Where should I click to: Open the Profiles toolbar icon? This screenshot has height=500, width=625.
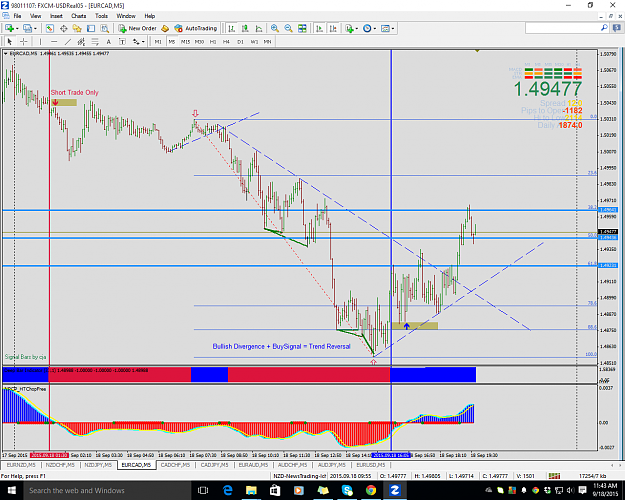pyautogui.click(x=27, y=28)
